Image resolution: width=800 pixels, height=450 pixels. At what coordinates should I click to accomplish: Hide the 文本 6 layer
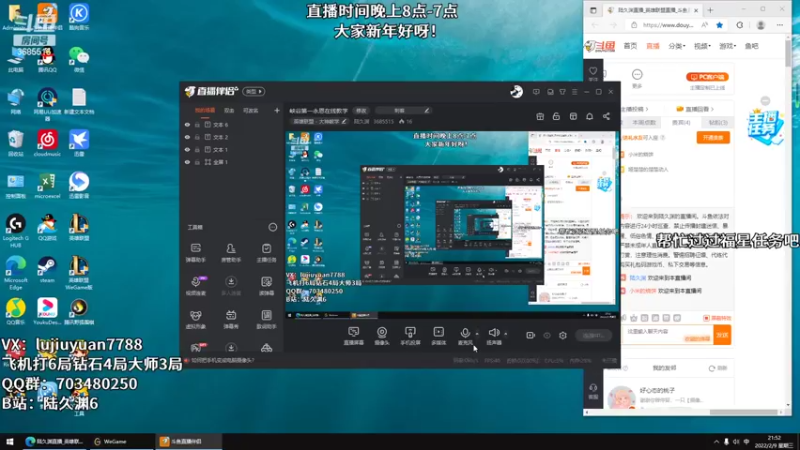click(187, 124)
